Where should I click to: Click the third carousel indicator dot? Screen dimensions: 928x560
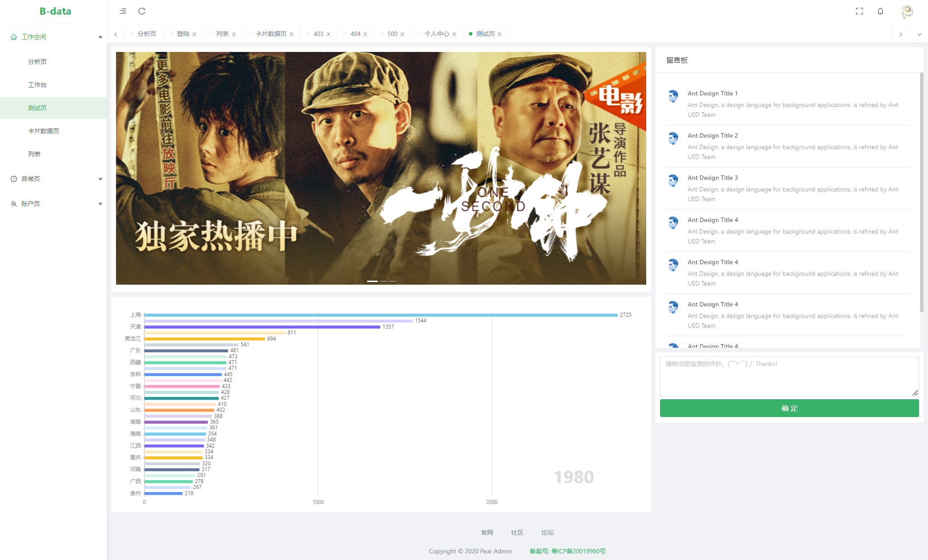click(x=392, y=281)
